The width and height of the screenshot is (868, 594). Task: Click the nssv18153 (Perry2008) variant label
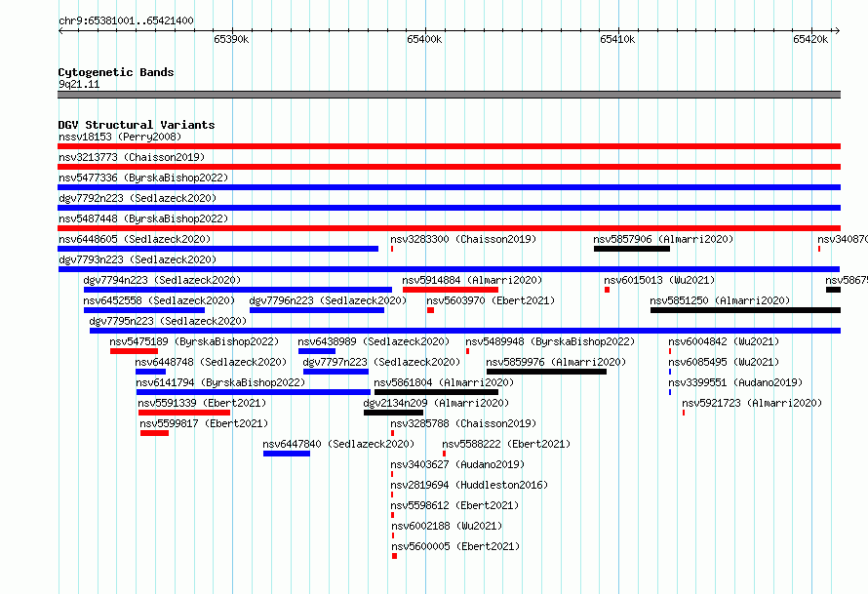[120, 137]
